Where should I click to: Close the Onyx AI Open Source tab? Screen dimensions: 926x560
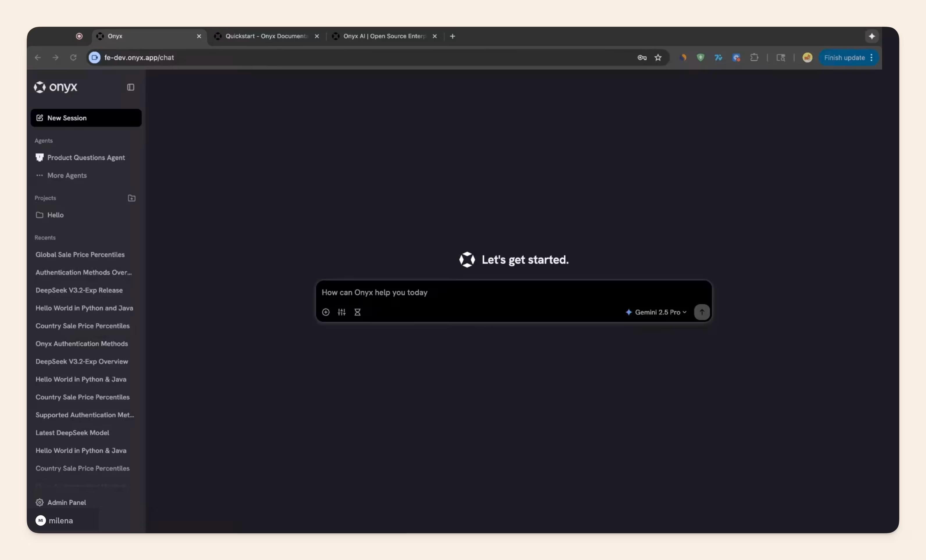pyautogui.click(x=435, y=36)
